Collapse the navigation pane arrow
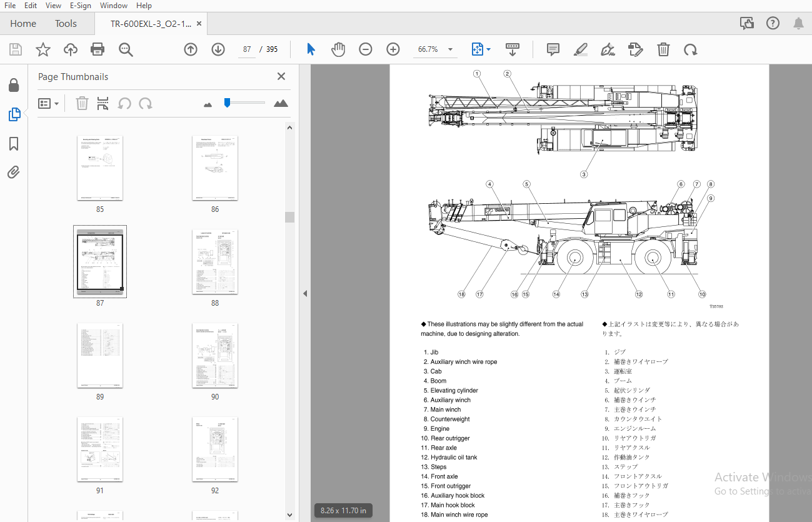The width and height of the screenshot is (812, 522). [305, 293]
